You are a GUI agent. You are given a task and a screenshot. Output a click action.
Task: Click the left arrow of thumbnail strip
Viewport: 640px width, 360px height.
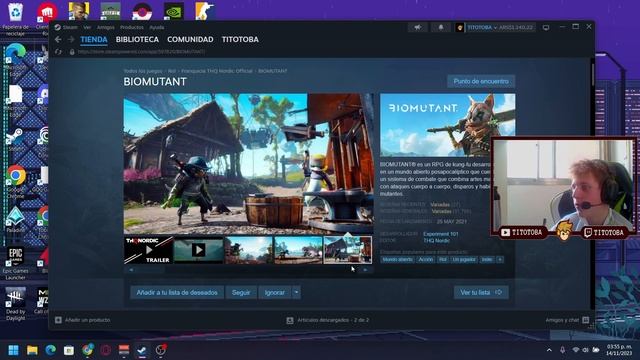point(131,270)
